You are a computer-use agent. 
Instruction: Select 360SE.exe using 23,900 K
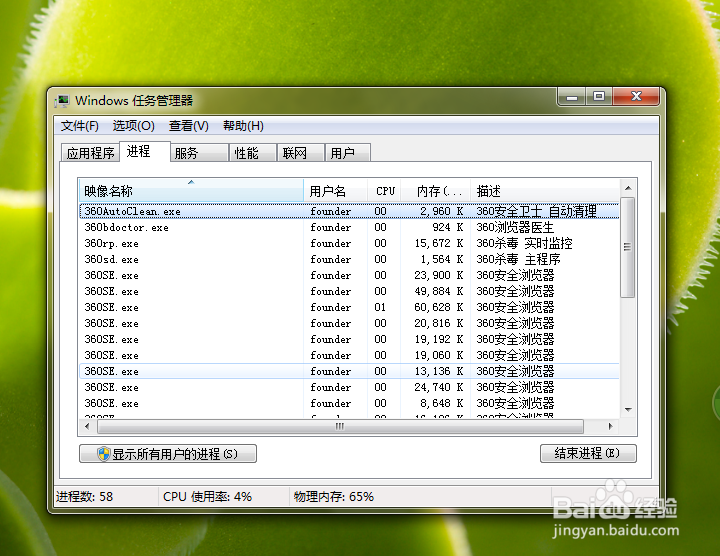pos(349,275)
